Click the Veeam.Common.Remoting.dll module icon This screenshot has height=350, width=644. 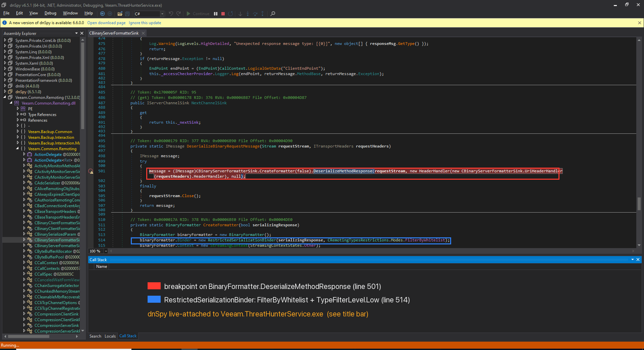click(x=16, y=103)
